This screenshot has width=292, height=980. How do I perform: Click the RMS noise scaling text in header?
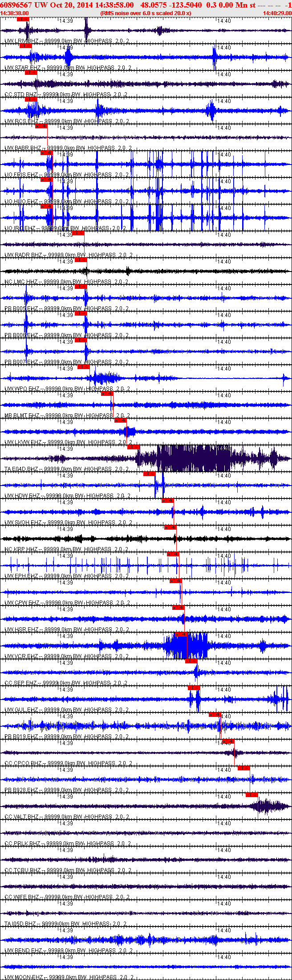[x=146, y=13]
